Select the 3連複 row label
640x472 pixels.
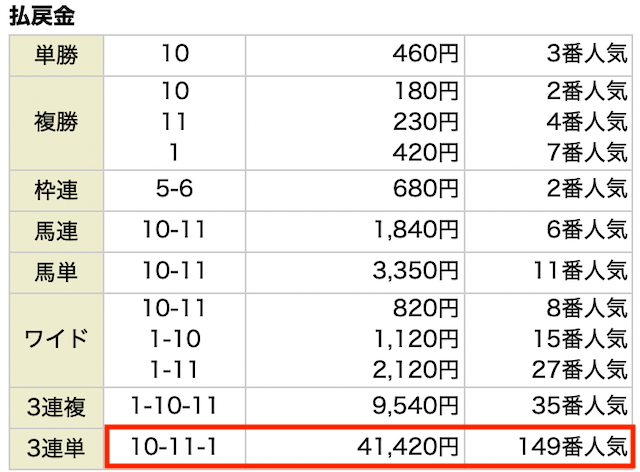56,407
